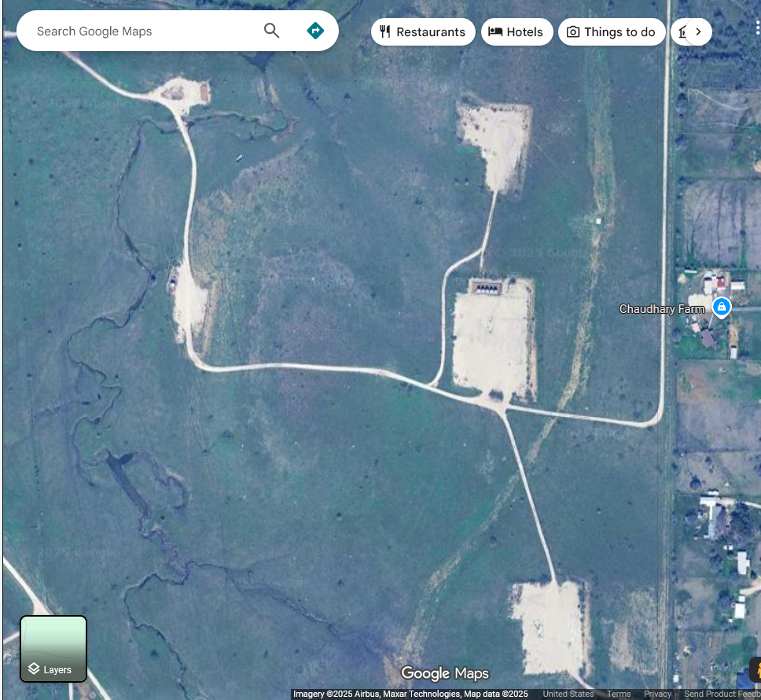Open the Terms link in footer
Viewport: 761px width, 700px height.
click(x=618, y=694)
